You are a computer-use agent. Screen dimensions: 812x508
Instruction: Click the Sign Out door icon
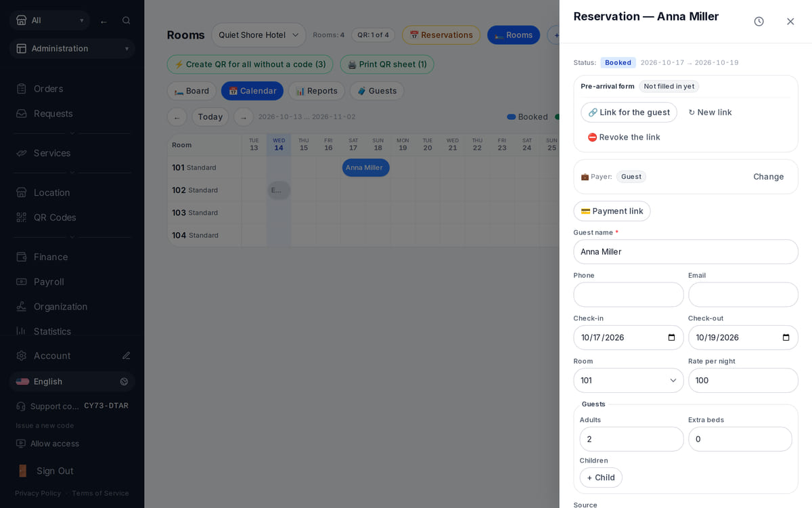tap(23, 471)
